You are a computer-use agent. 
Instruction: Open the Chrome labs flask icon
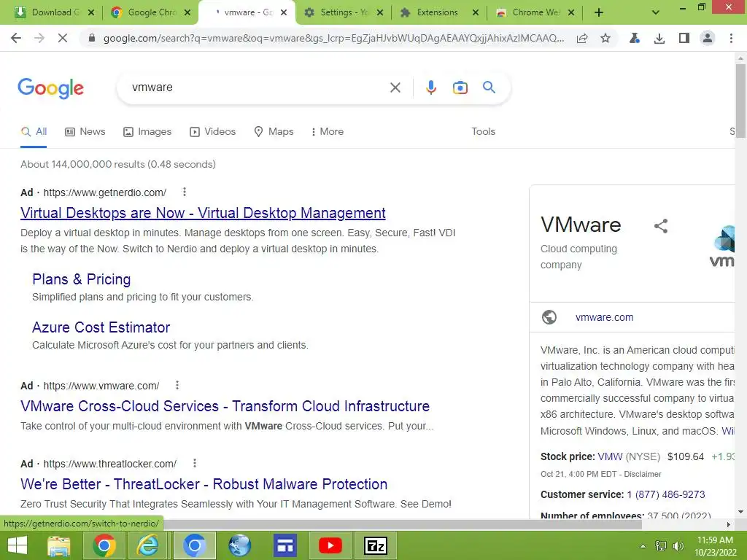635,38
